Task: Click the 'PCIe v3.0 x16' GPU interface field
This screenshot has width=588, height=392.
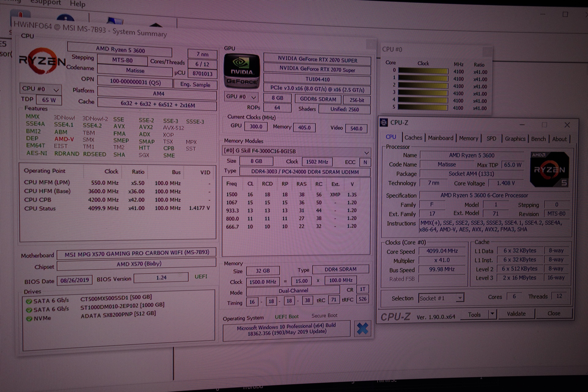Action: point(317,89)
